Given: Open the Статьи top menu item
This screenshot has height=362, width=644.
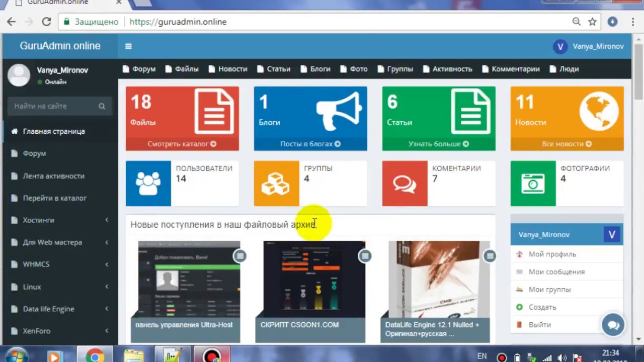Looking at the screenshot, I should (274, 69).
